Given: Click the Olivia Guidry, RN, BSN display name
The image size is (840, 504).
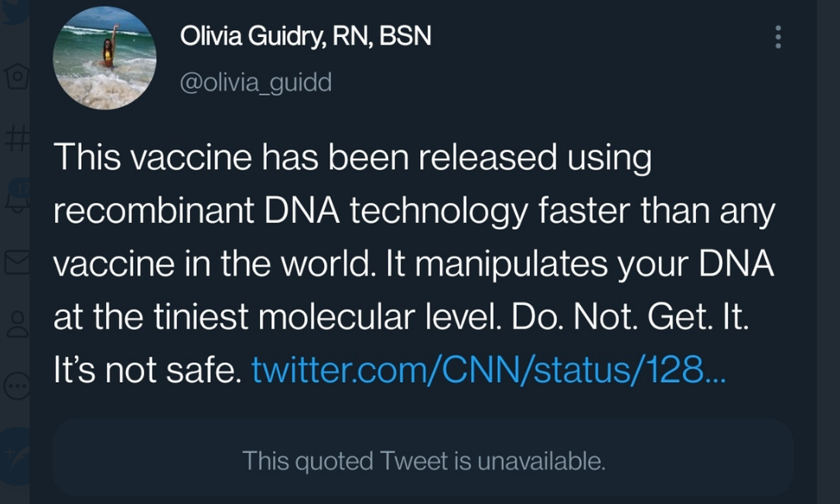Looking at the screenshot, I should click(x=306, y=36).
